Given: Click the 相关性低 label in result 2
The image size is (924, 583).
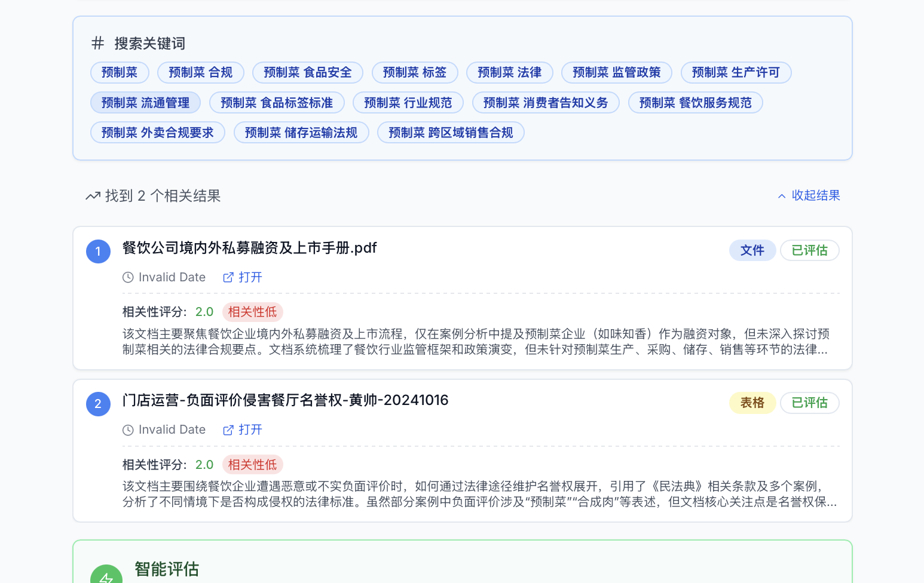Looking at the screenshot, I should (252, 465).
